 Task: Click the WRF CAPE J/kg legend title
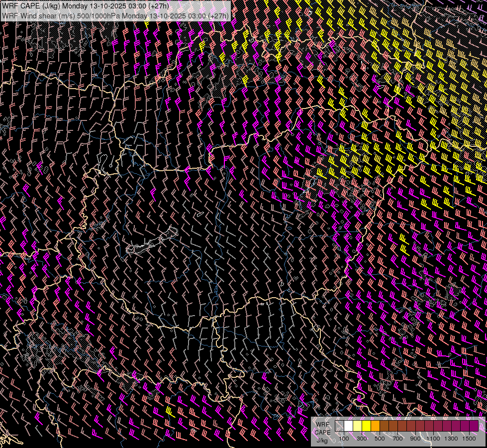[x=322, y=432]
